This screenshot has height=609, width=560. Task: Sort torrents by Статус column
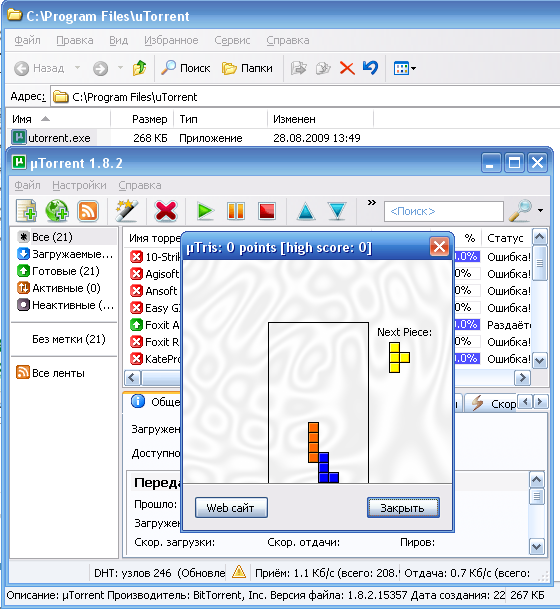pos(505,238)
